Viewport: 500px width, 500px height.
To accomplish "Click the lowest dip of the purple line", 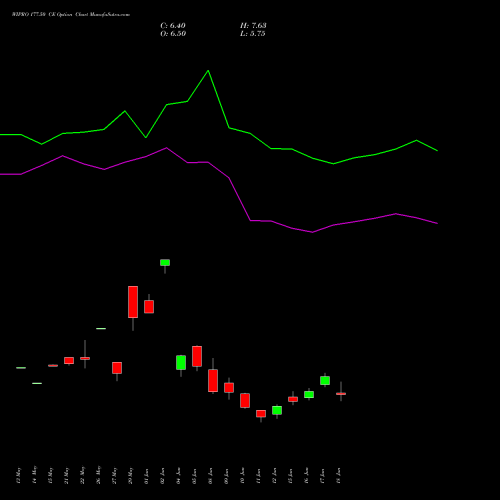I will click(x=312, y=232).
